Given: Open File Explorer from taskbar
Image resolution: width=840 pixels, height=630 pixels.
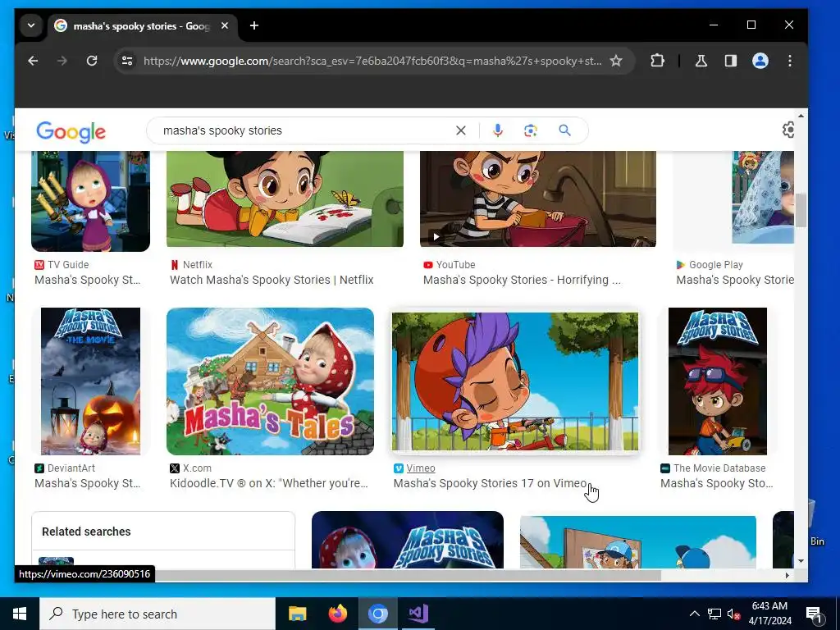Looking at the screenshot, I should coord(297,614).
